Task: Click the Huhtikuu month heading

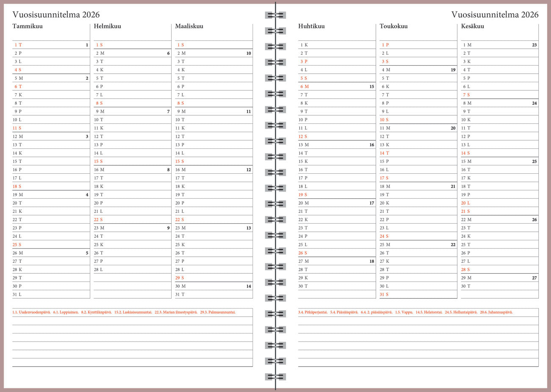Action: tap(312, 26)
